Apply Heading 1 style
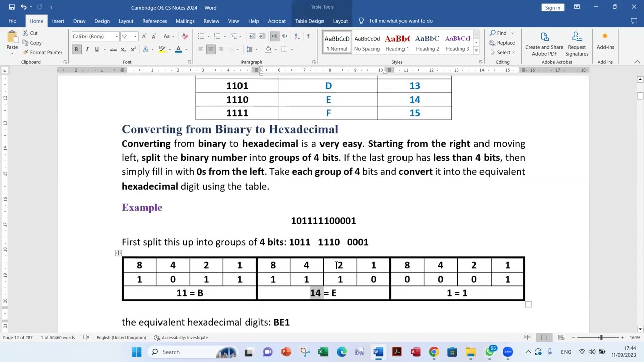This screenshot has width=644, height=362. (397, 43)
